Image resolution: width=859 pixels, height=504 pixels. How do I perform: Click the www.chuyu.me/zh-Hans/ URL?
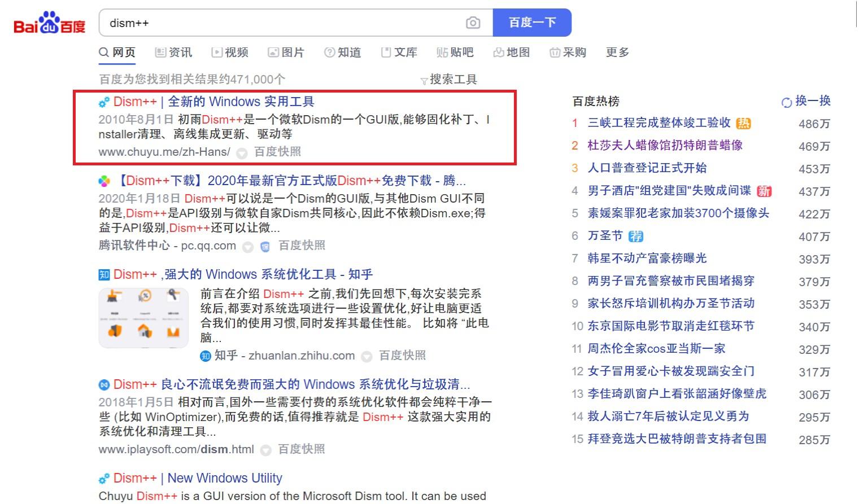click(164, 152)
